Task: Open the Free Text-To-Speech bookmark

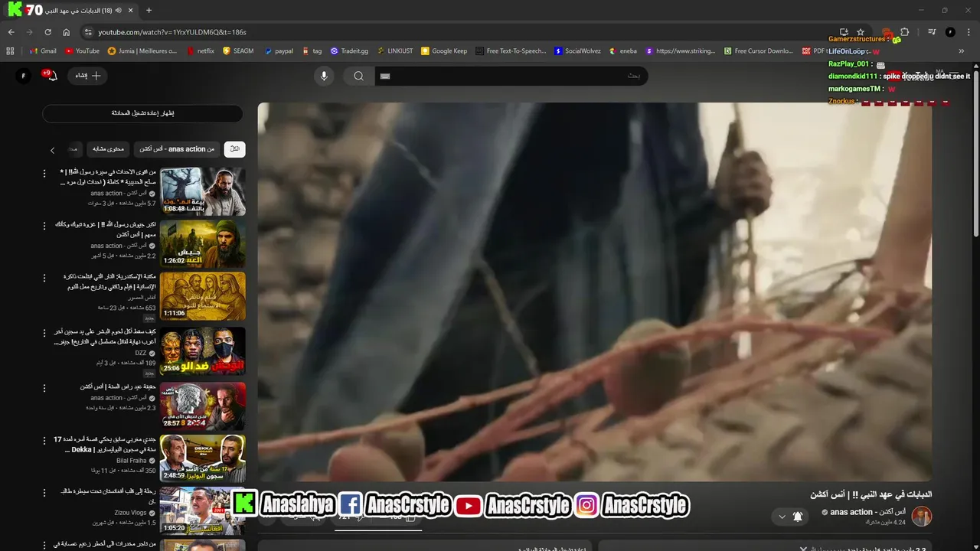Action: coord(511,51)
